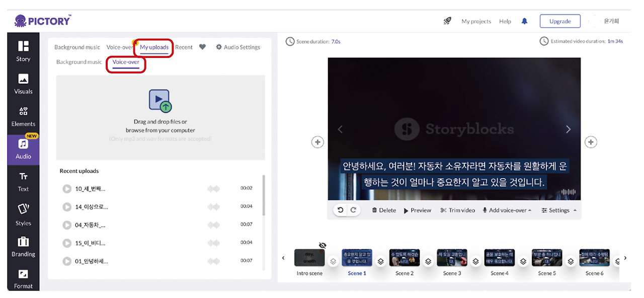Select Scene 4 thumbnail
The image size is (644, 298).
tap(500, 258)
